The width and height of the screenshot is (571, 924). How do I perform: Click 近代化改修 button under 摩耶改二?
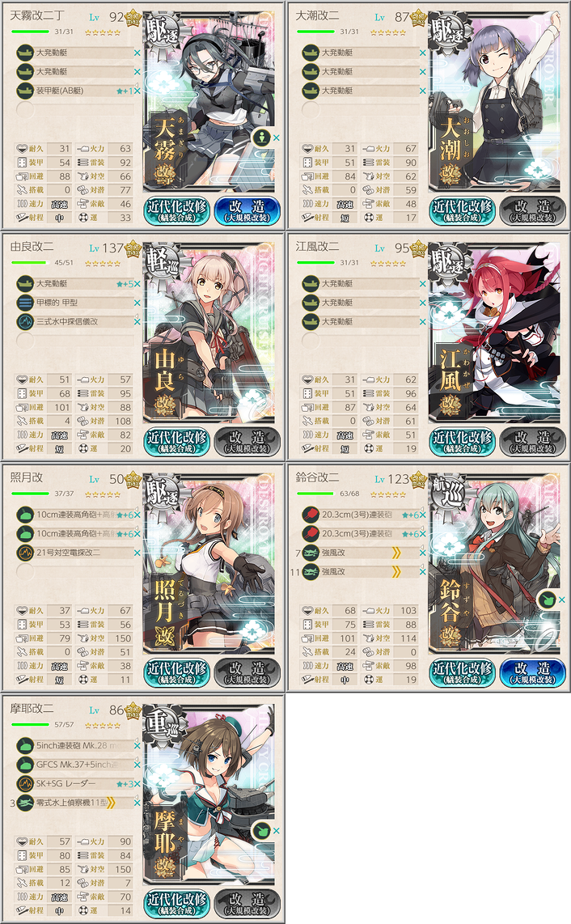tap(177, 904)
